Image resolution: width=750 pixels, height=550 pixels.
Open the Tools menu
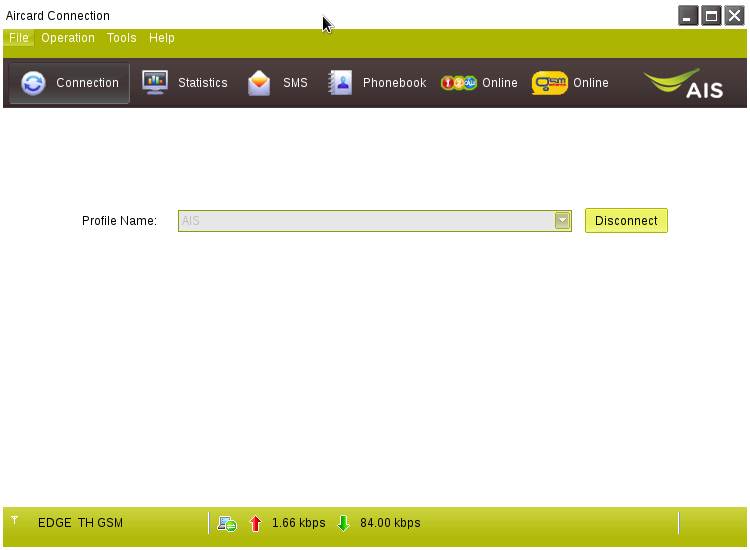121,38
